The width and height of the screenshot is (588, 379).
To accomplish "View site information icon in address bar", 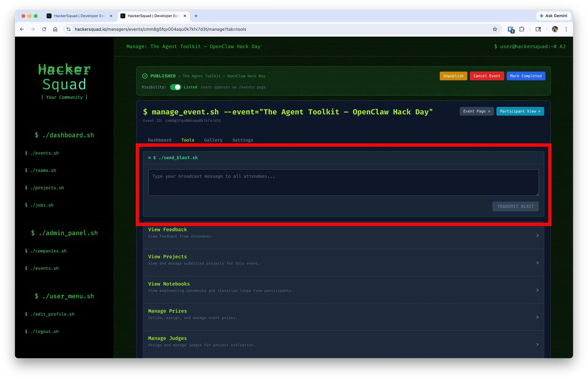I will pos(69,29).
